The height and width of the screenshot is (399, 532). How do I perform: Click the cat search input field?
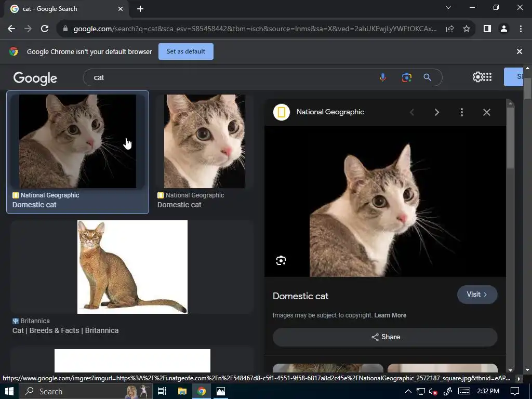tap(231, 77)
